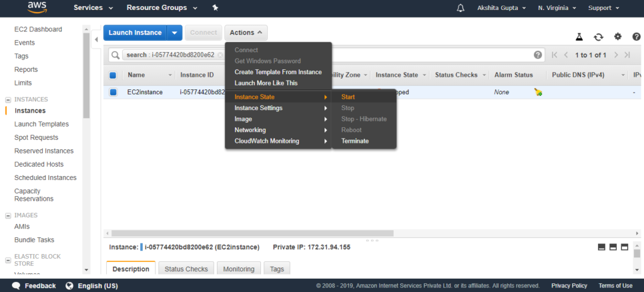This screenshot has width=644, height=292.
Task: Remove the search filter tag with its X
Action: click(221, 55)
